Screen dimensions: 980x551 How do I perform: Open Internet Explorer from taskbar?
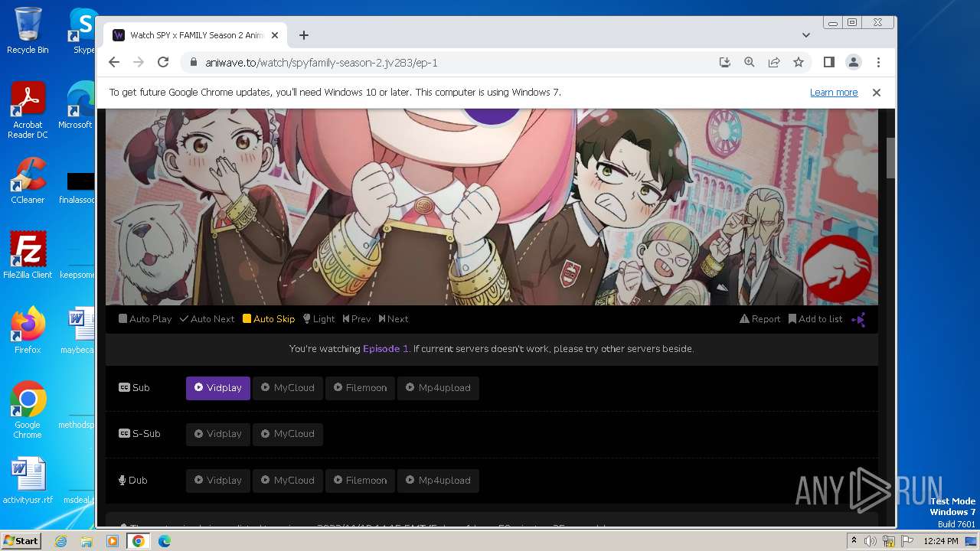coord(61,541)
